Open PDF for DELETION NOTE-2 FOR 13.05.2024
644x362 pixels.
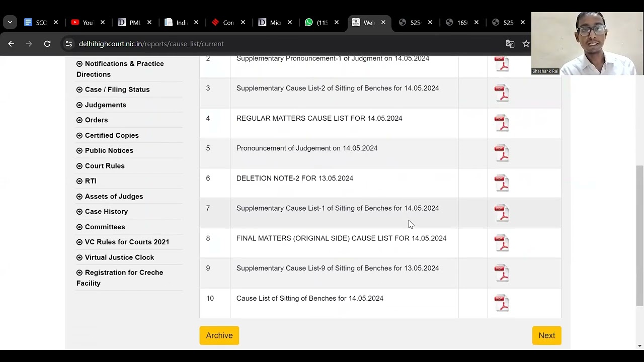pyautogui.click(x=502, y=184)
